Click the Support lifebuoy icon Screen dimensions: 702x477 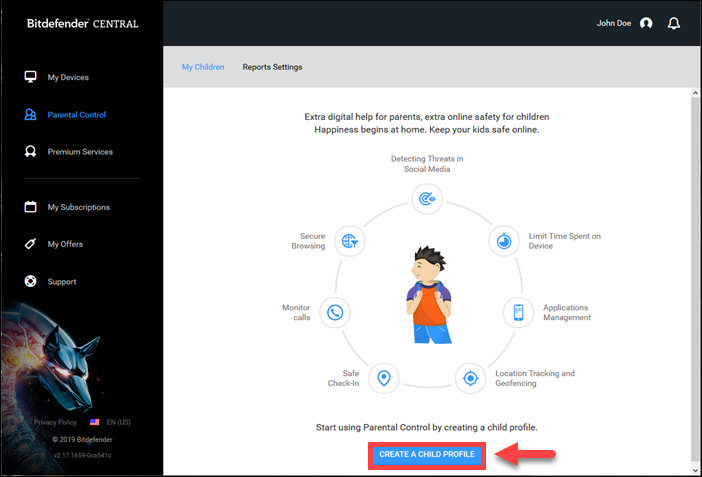[x=30, y=281]
